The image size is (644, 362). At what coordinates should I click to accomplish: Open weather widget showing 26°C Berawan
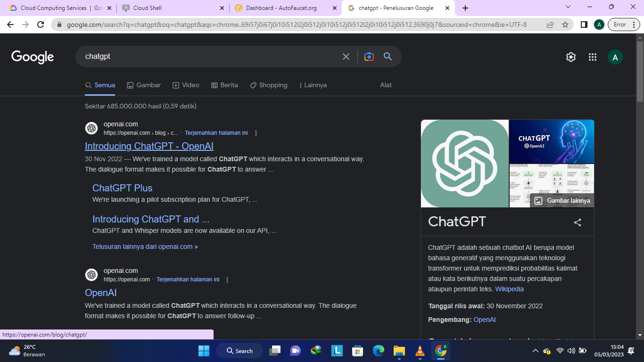27,351
